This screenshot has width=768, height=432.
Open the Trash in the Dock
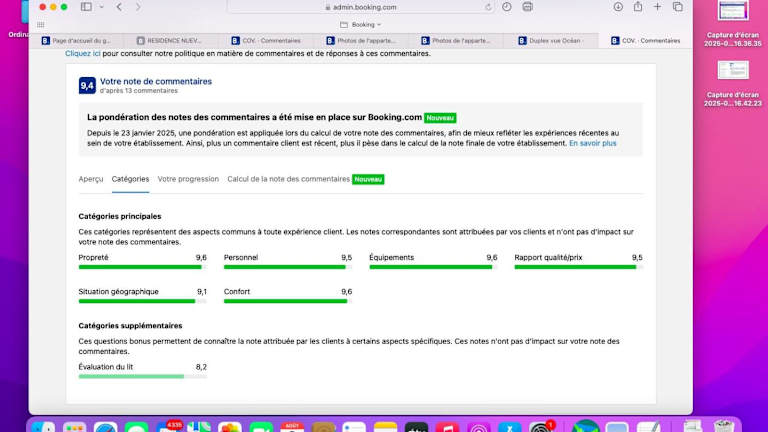coord(721,427)
